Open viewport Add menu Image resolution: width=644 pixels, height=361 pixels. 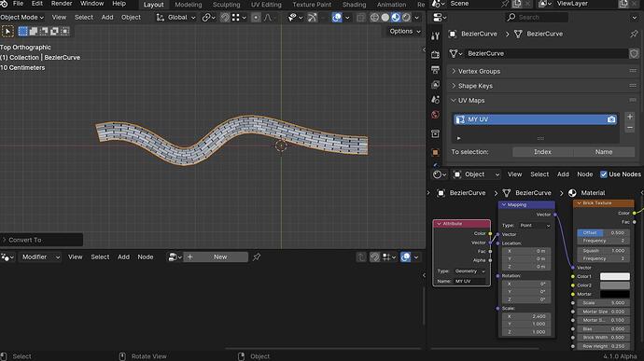tap(107, 17)
